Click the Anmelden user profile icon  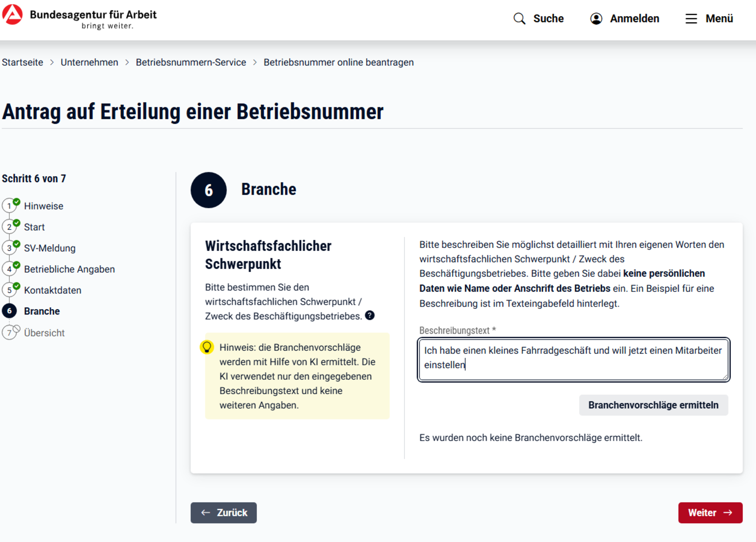[x=596, y=18]
